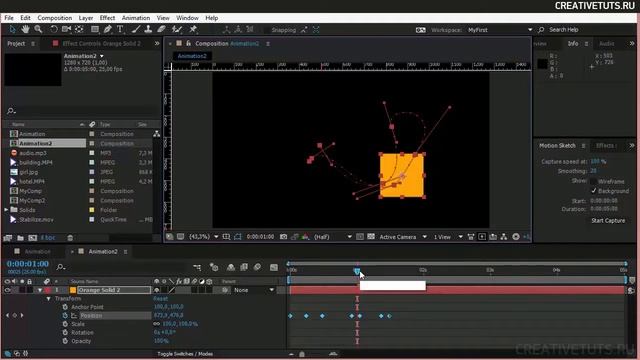This screenshot has width=640, height=360.
Task: Open the composition flowchart icon in viewer
Action: click(504, 237)
